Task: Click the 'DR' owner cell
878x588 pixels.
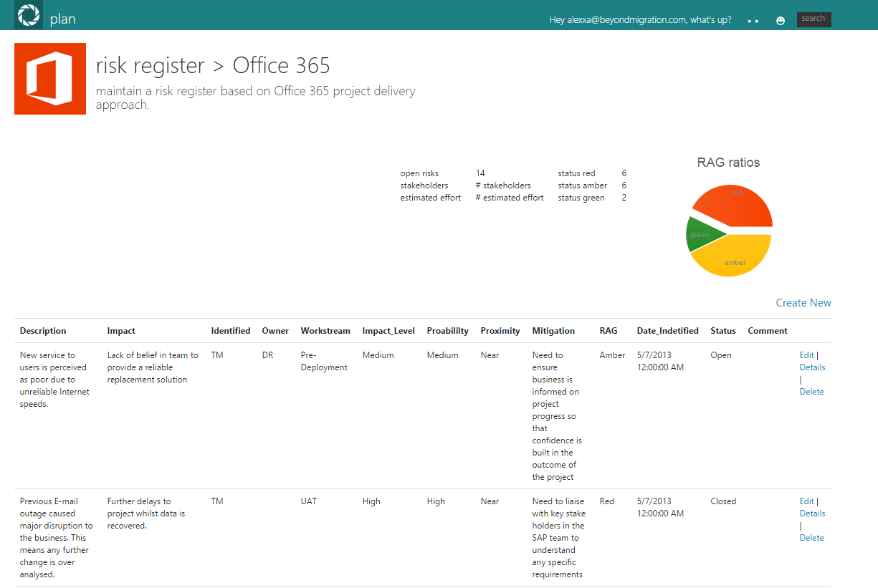Action: (x=267, y=355)
